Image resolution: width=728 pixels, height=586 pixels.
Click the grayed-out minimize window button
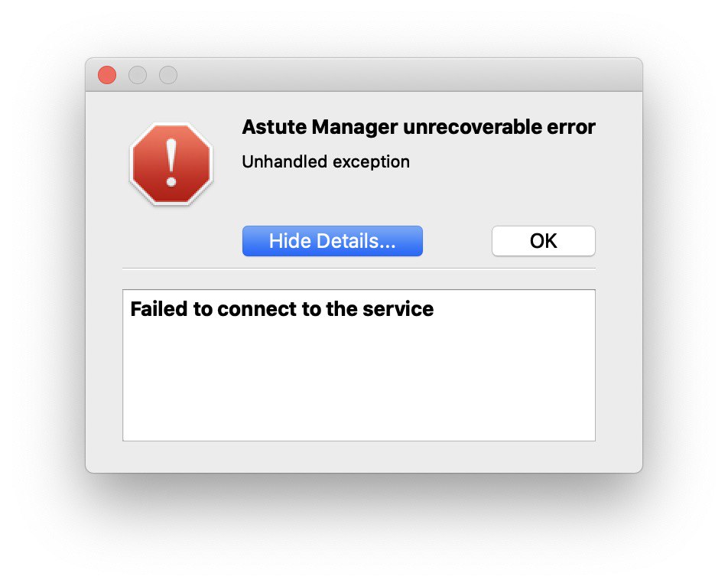[x=138, y=75]
